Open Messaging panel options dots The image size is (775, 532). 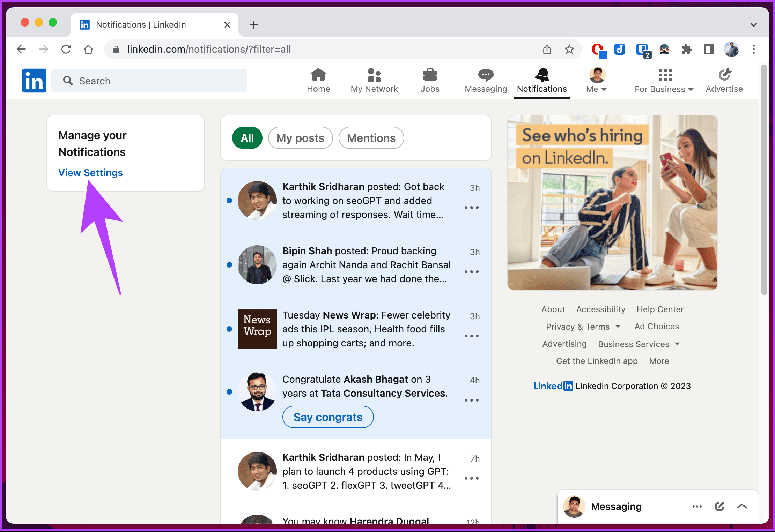697,506
